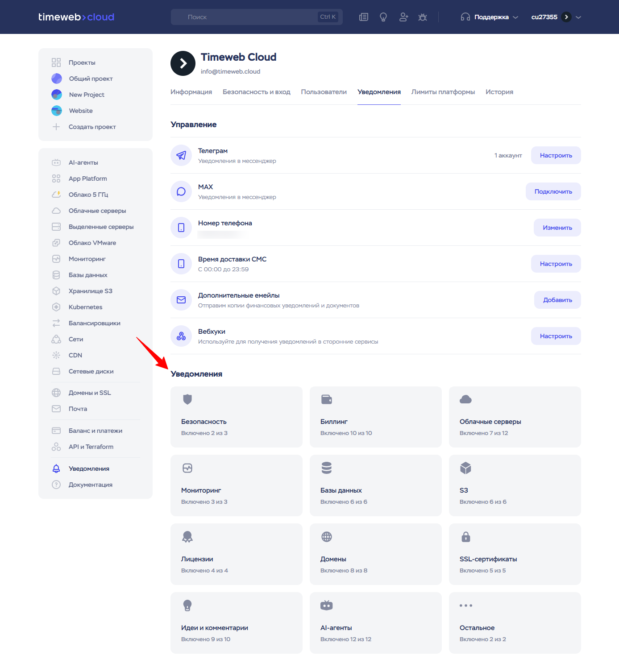Click Изменить button for phone number
Screen dimensions: 619x672
click(x=557, y=228)
